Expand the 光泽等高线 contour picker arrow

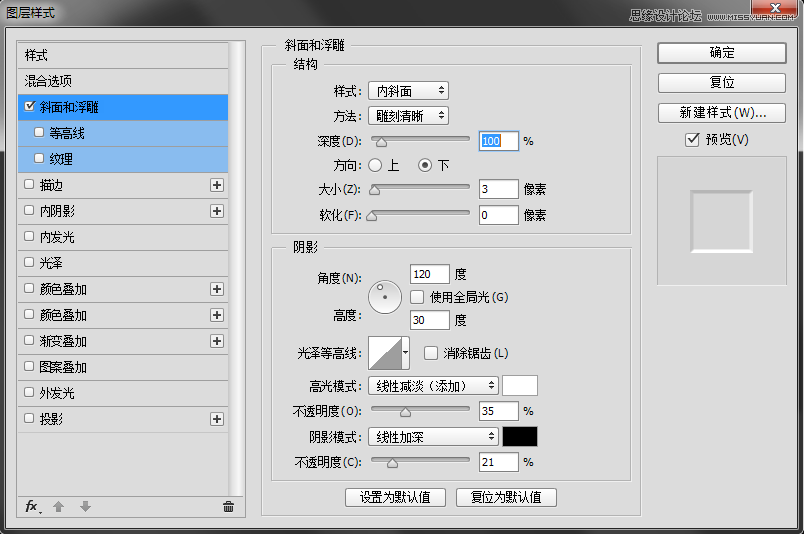405,352
